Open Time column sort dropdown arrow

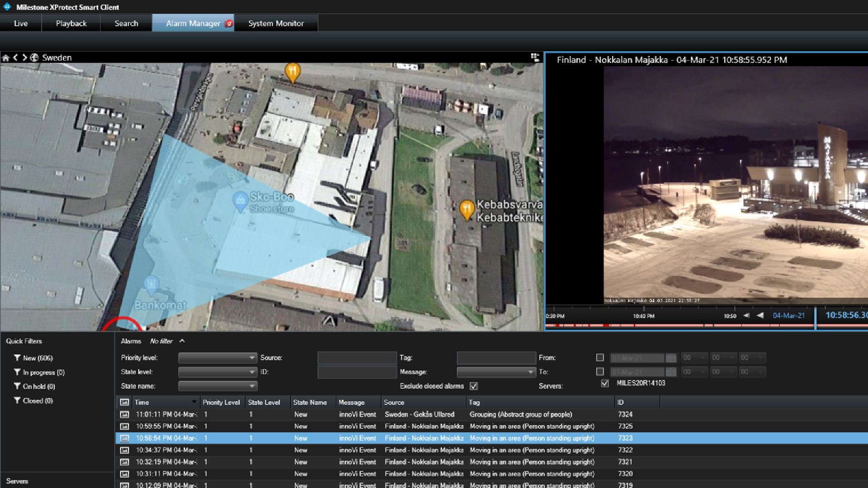[194, 402]
